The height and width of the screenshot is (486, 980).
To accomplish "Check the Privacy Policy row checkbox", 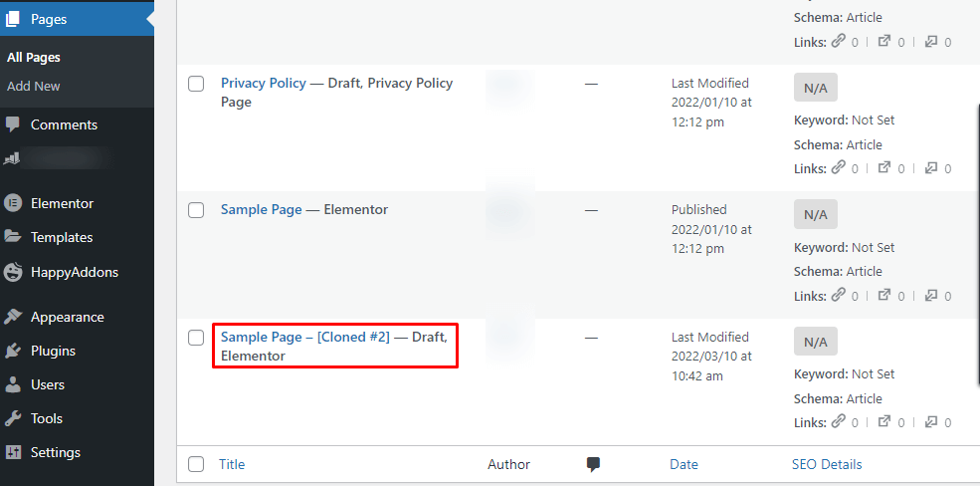I will (196, 84).
